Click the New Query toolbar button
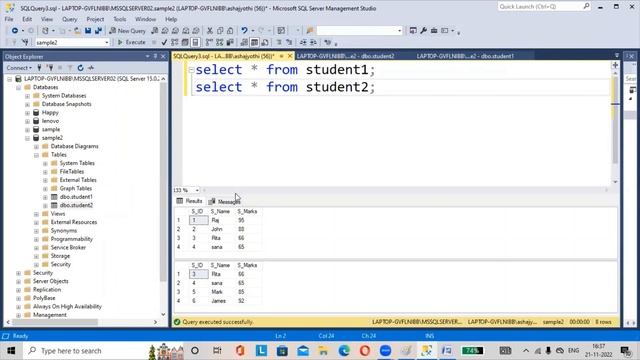 pyautogui.click(x=127, y=31)
